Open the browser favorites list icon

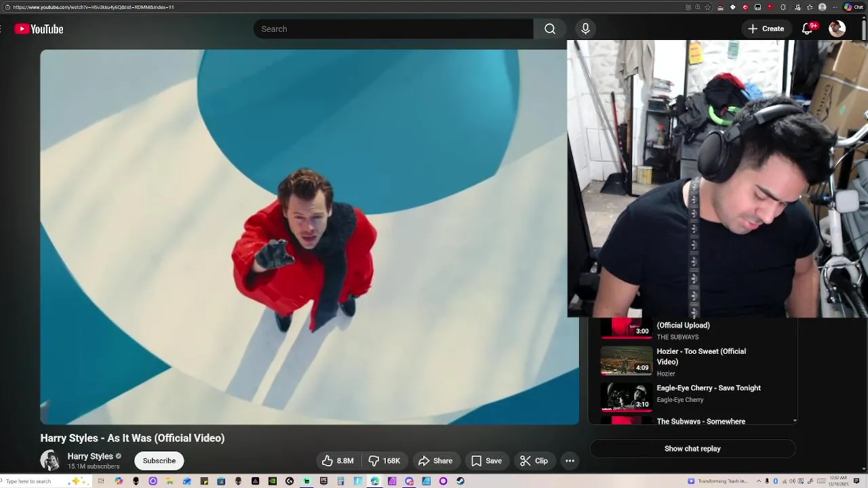coord(810,7)
